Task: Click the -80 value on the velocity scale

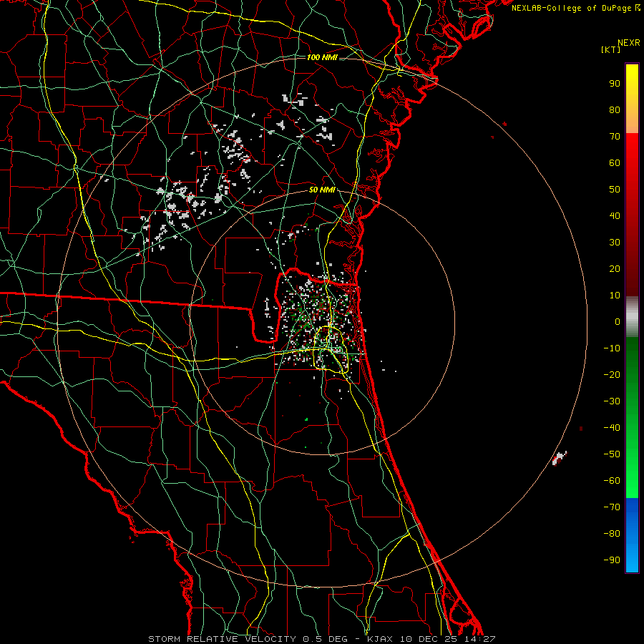Action: click(612, 534)
